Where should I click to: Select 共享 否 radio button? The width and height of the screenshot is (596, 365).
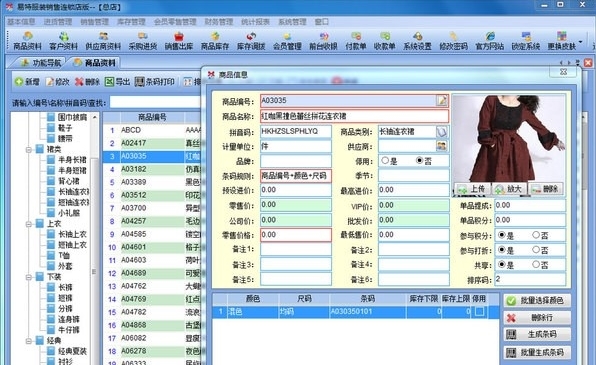point(536,265)
